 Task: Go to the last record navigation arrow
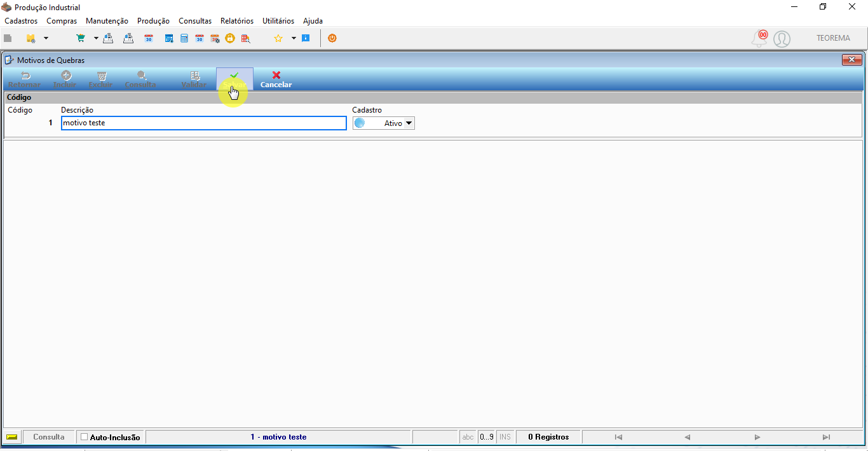click(826, 437)
